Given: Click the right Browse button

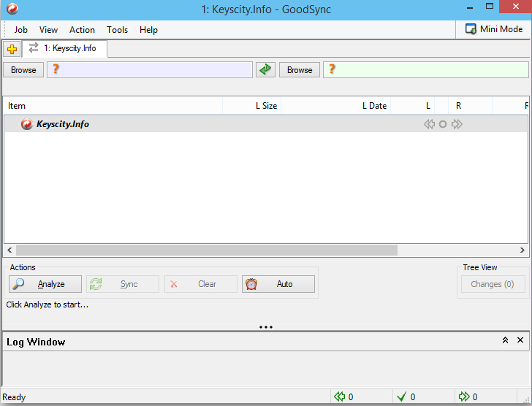Looking at the screenshot, I should coord(300,70).
